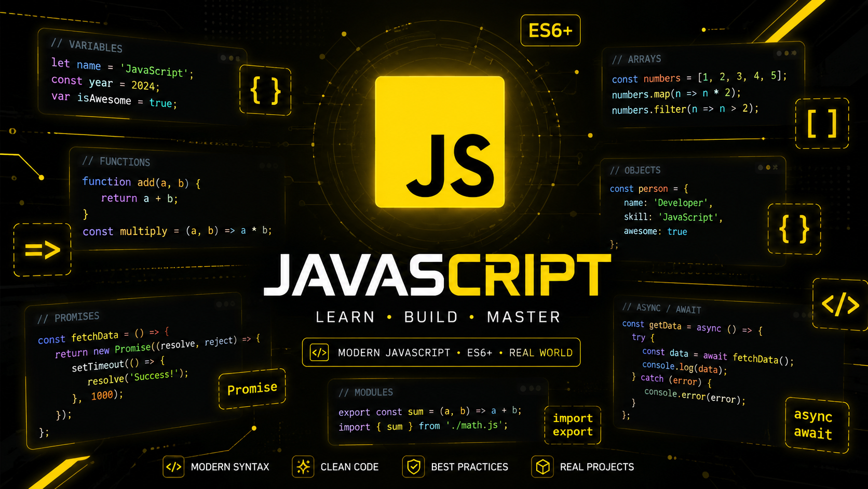Click the </> code tag icon by Async/Await
This screenshot has height=489, width=868.
(x=840, y=305)
